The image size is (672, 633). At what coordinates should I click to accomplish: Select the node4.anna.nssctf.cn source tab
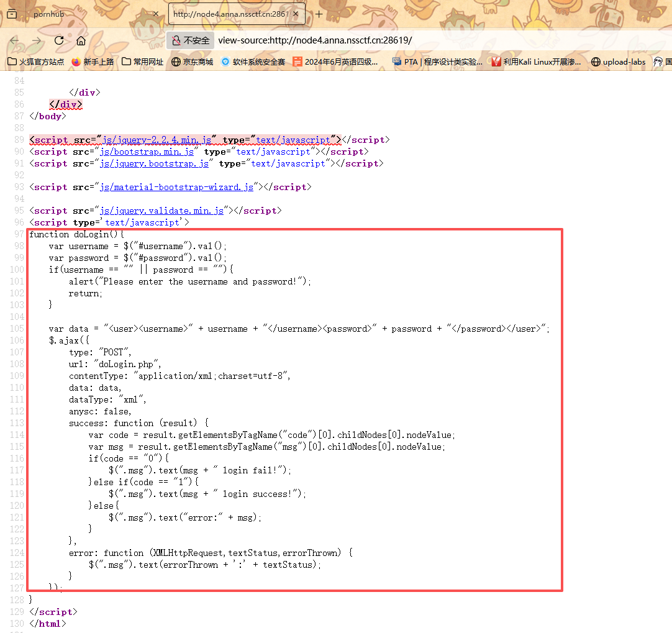pos(230,14)
